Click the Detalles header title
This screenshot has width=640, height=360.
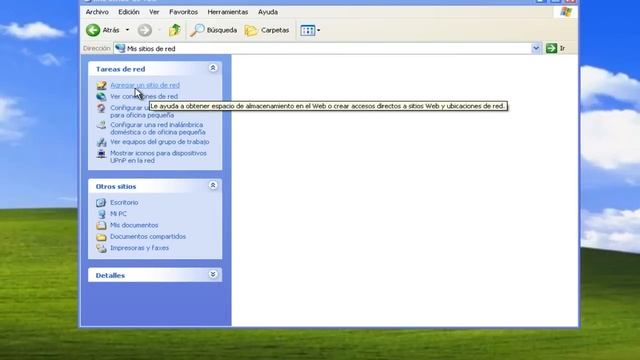[x=110, y=276]
